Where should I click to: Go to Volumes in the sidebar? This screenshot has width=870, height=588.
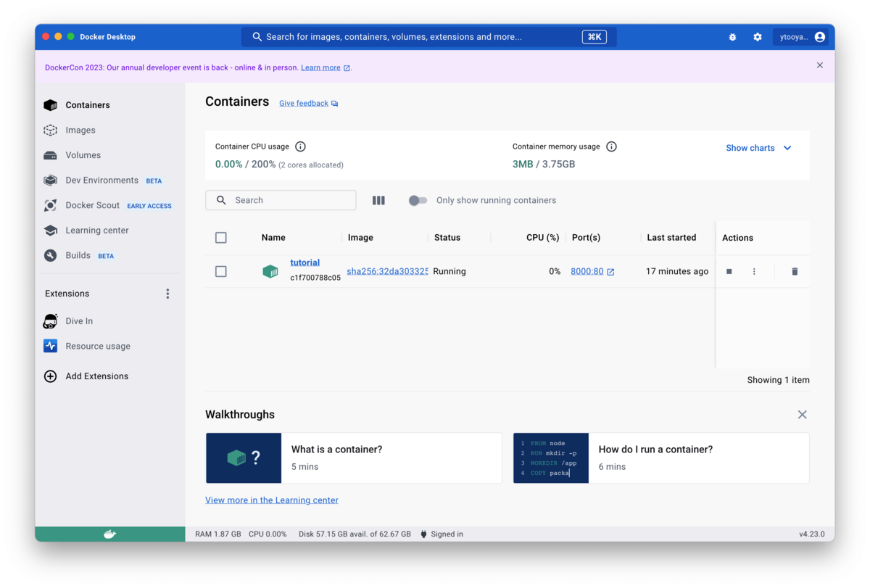coord(83,155)
